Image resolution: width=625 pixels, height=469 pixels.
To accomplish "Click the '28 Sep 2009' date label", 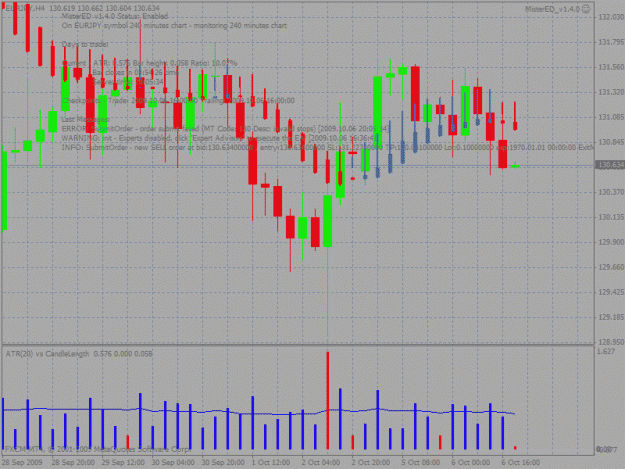I will coord(22,462).
